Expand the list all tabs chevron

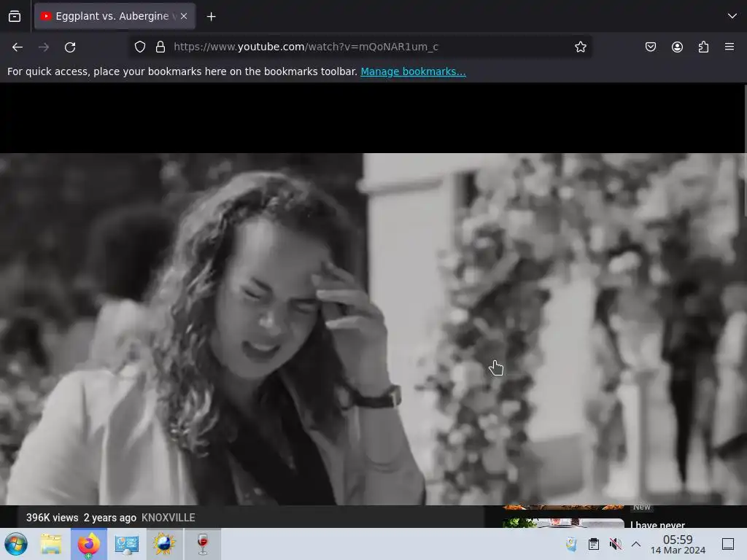732,16
